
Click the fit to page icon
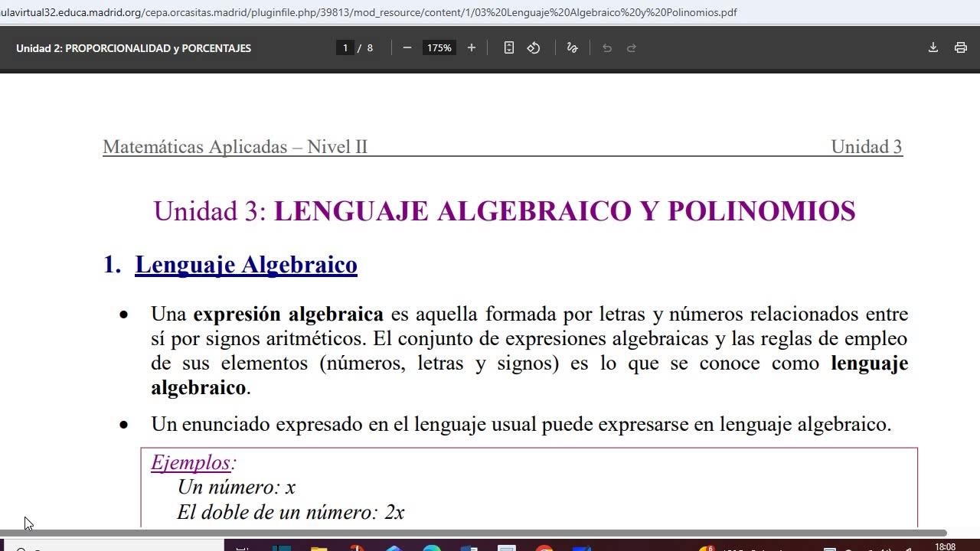click(509, 47)
